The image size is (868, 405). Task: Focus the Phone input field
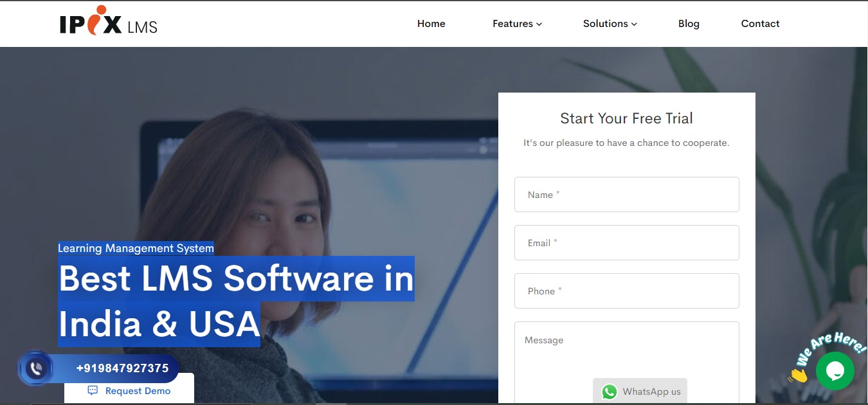627,291
